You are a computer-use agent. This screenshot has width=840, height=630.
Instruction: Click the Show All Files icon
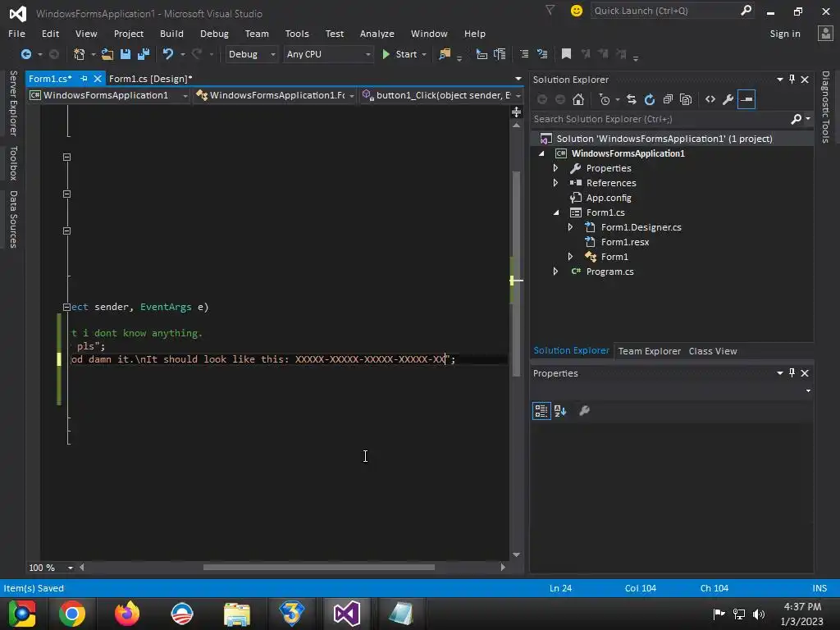pyautogui.click(x=686, y=99)
